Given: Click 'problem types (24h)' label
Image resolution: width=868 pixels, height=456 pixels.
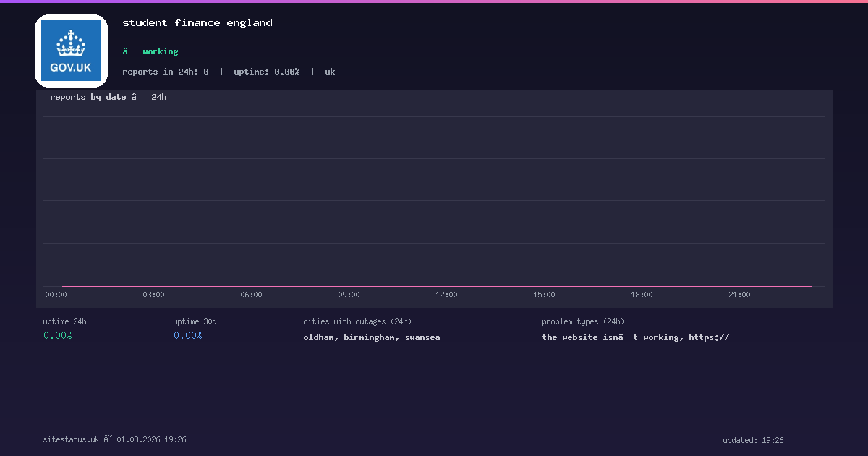Looking at the screenshot, I should [583, 321].
